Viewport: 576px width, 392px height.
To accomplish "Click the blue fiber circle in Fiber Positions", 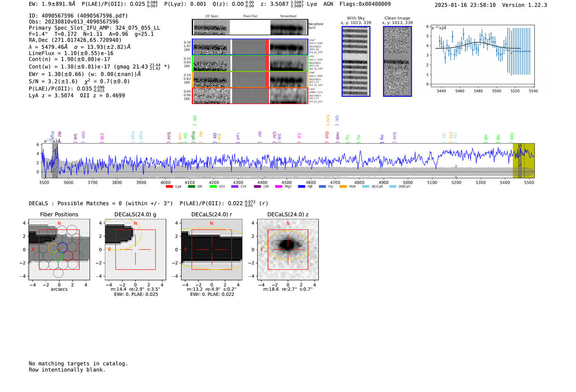I will click(62, 248).
